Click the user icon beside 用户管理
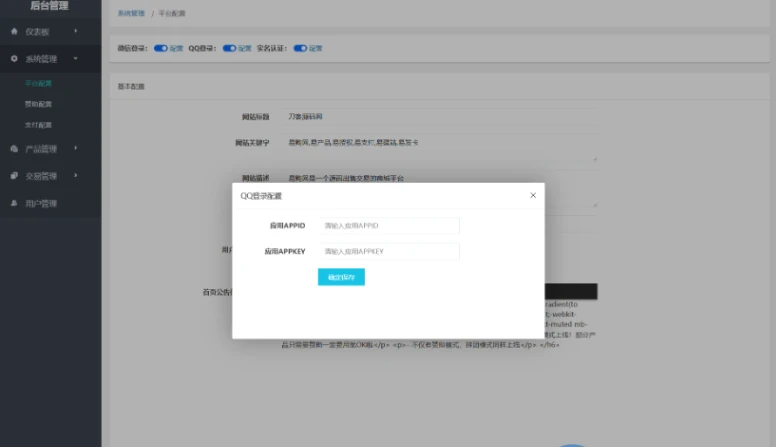Screen dimensions: 776x447 pos(14,203)
